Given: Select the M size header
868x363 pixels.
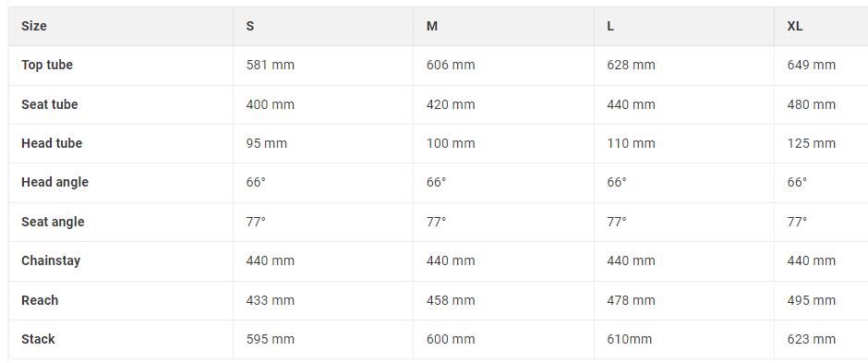Looking at the screenshot, I should click(432, 26).
